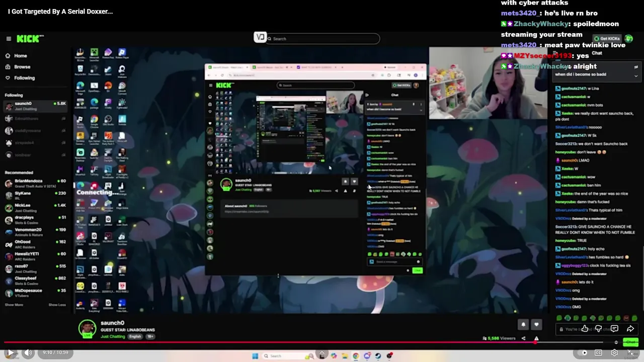Open OhGood's recommended channel
This screenshot has height=362, width=644.
[x=35, y=244]
